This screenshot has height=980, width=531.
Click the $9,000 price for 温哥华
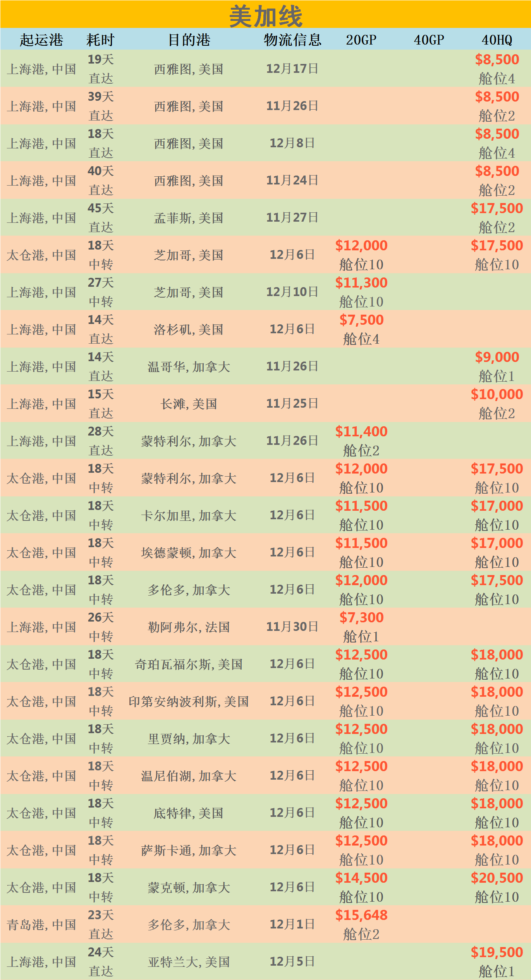point(497,357)
